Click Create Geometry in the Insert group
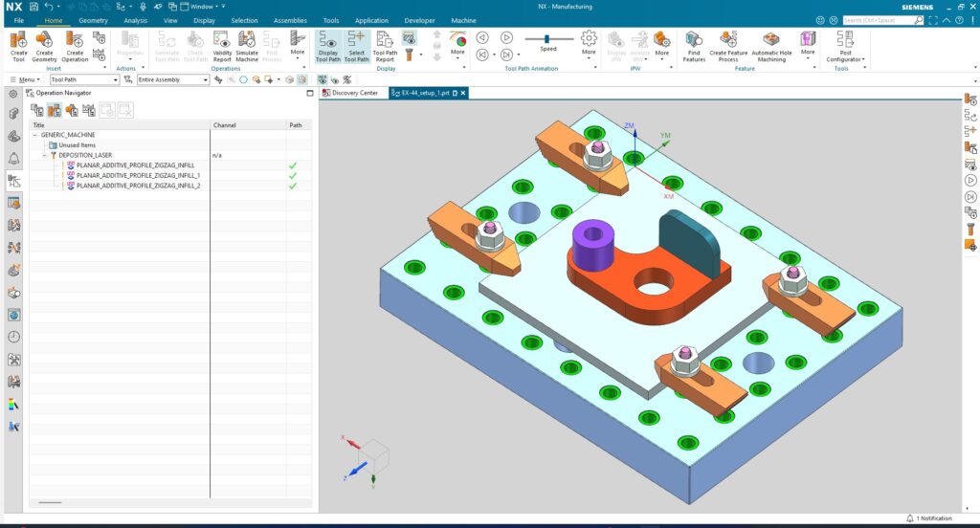Screen dimensions: 980x528 coord(44,45)
